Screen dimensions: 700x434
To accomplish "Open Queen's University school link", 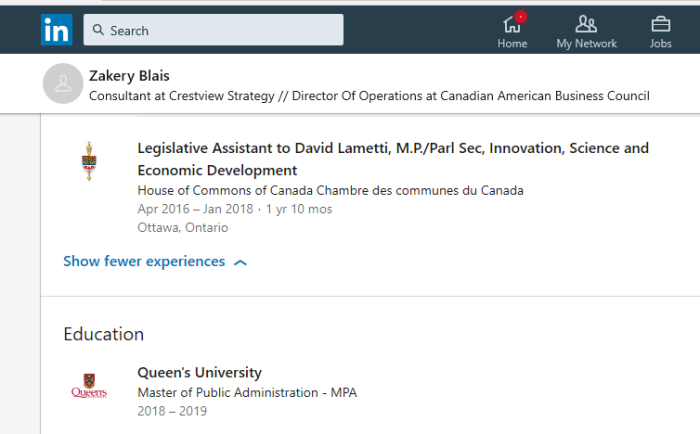I will pos(200,372).
